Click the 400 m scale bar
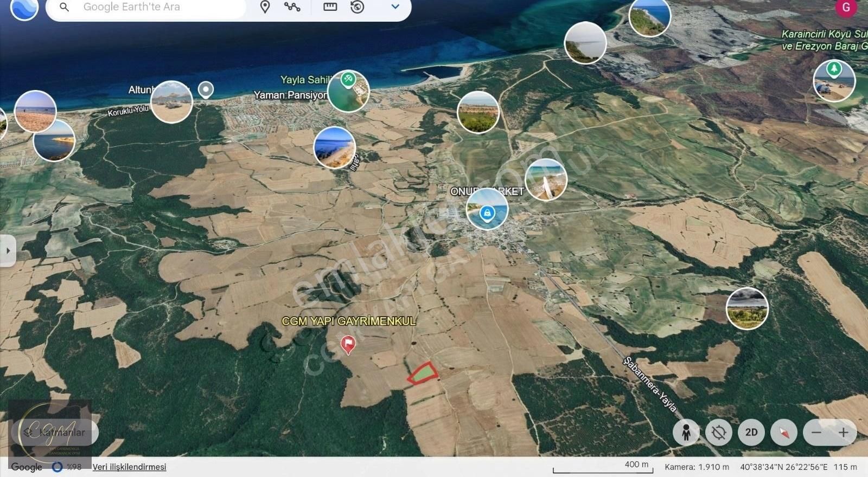This screenshot has width=868, height=477. pos(603,467)
